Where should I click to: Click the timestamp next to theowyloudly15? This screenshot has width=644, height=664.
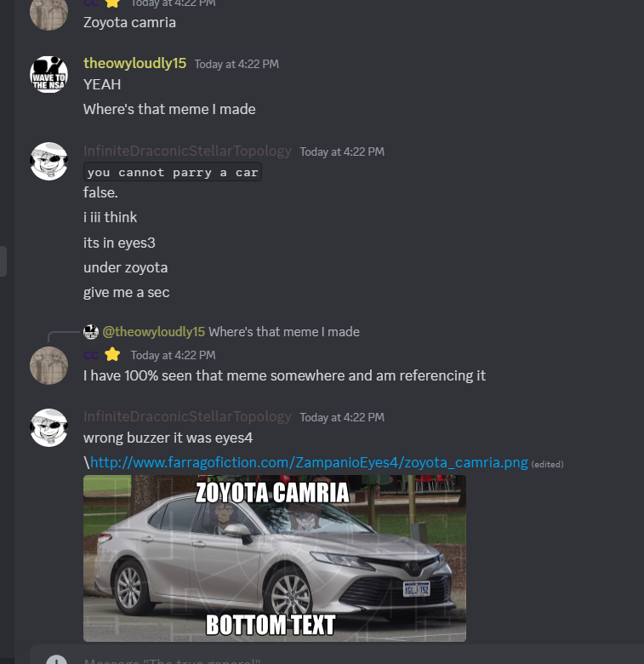237,65
